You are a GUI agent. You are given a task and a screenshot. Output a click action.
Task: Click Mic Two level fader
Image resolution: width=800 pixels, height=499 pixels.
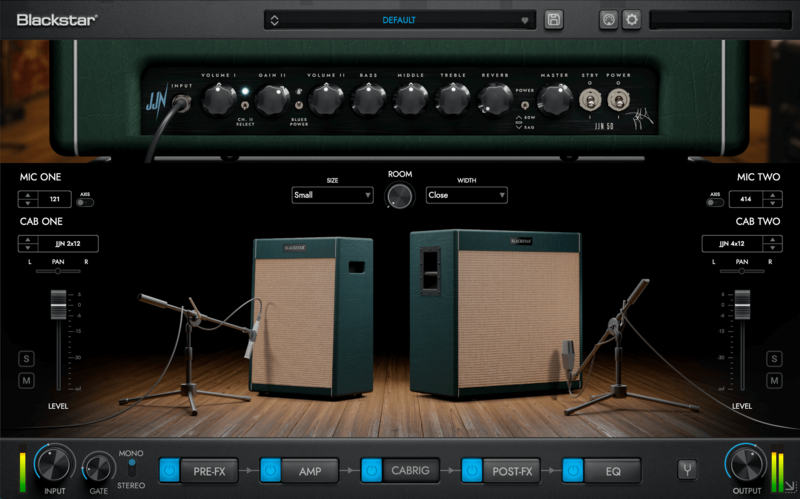[x=742, y=305]
